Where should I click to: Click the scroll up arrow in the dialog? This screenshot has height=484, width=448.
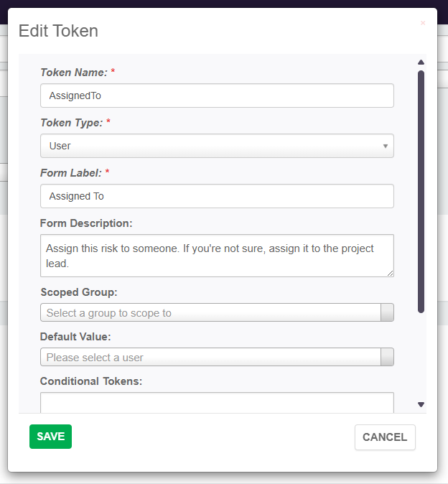[x=421, y=62]
